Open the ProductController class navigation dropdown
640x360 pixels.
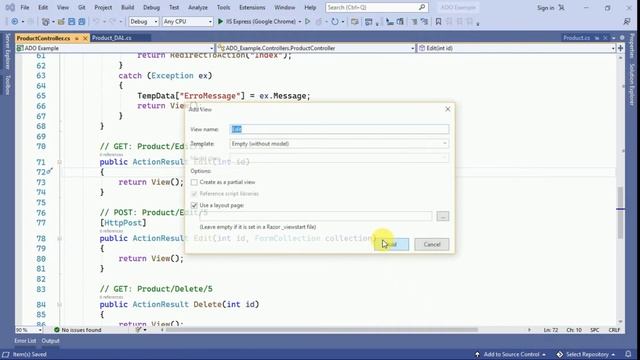316,48
